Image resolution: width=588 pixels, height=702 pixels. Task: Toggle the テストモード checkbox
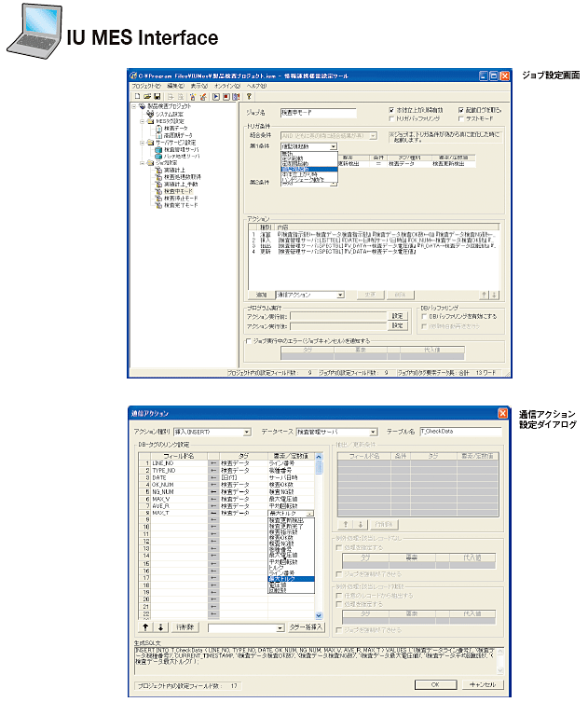(x=461, y=119)
